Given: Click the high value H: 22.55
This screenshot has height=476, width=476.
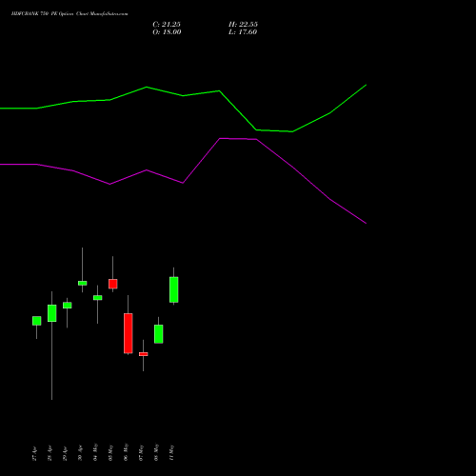Looking at the screenshot, I should tap(243, 25).
